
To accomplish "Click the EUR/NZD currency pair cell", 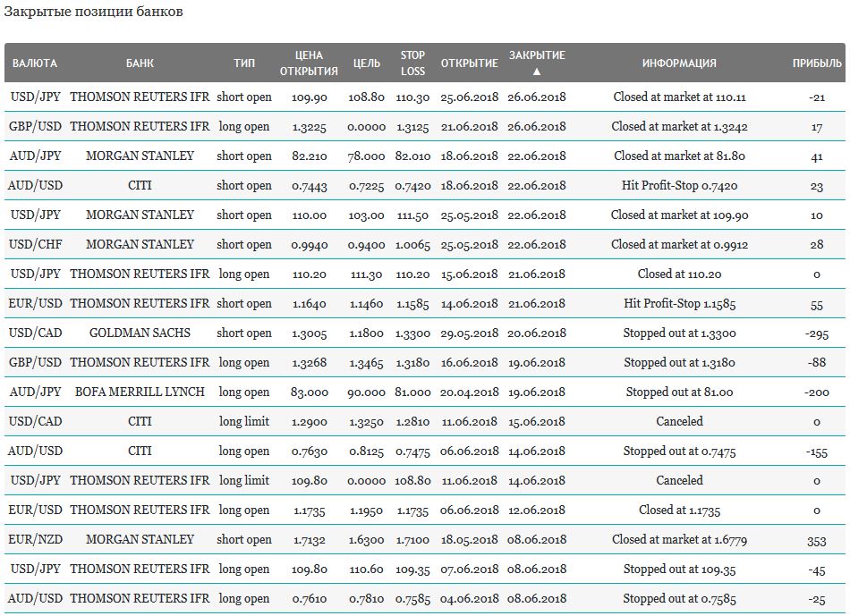I will click(x=35, y=539).
